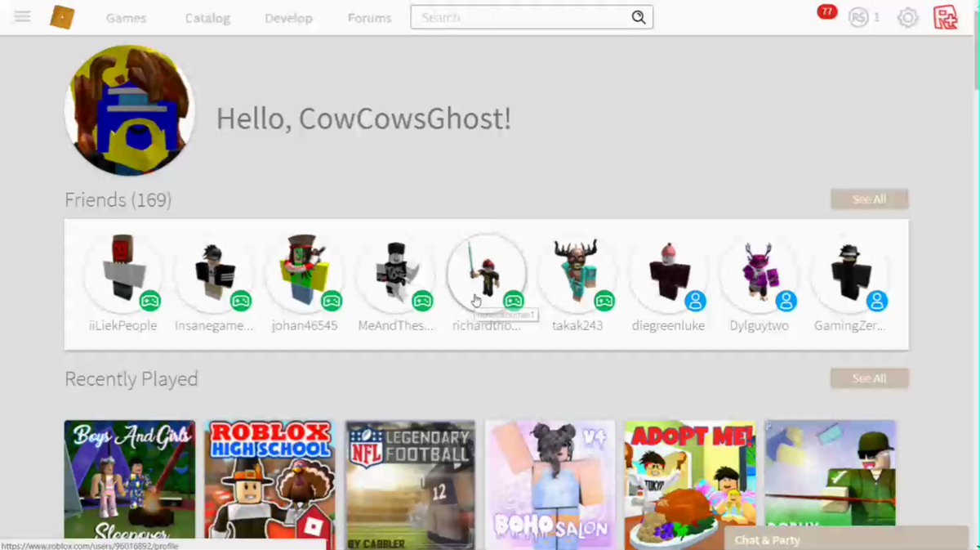This screenshot has height=550, width=980.
Task: Click takak243's in-game status icon
Action: [604, 301]
